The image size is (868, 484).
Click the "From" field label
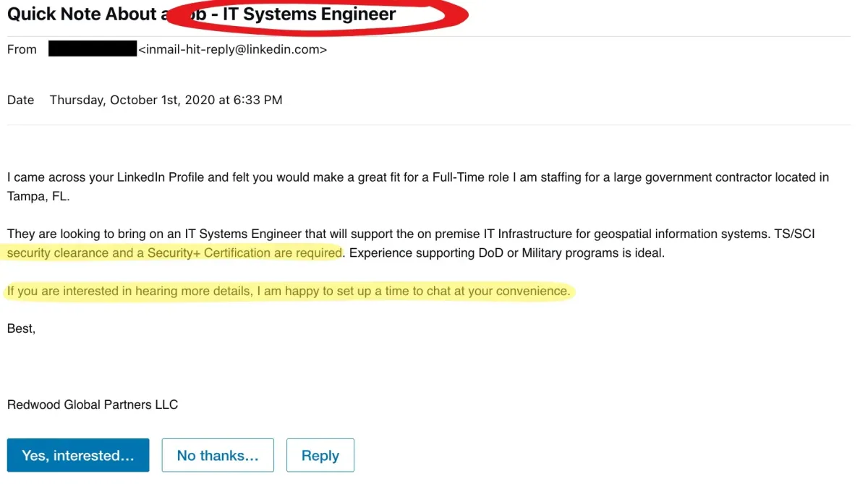coord(22,50)
